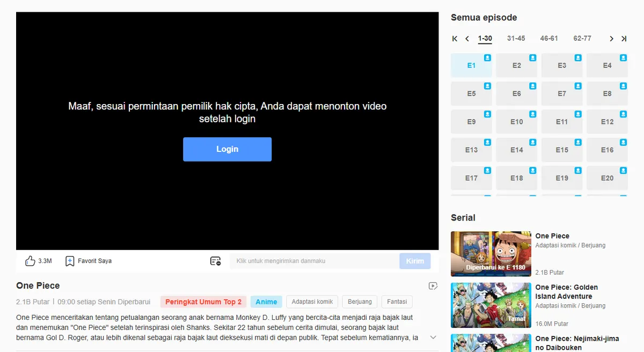
Task: Play episode E1
Action: point(471,65)
